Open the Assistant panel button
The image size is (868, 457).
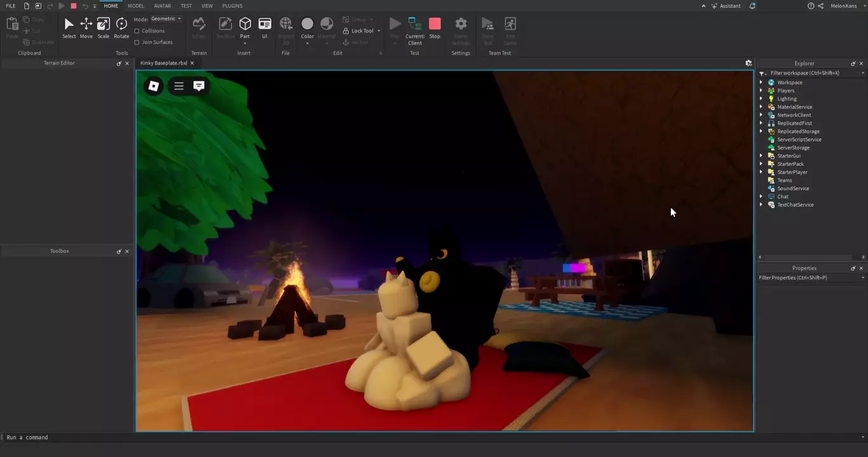pos(725,6)
